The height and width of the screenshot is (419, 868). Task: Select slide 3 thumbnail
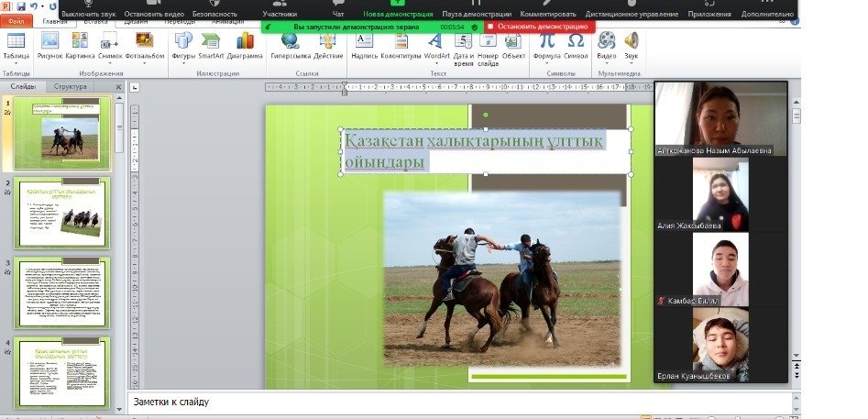click(x=61, y=293)
